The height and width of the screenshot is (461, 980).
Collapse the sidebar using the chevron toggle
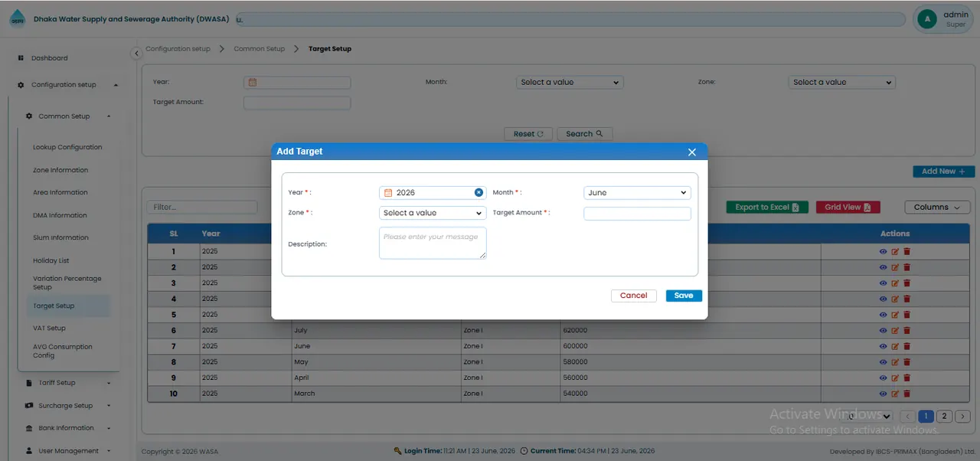(136, 53)
